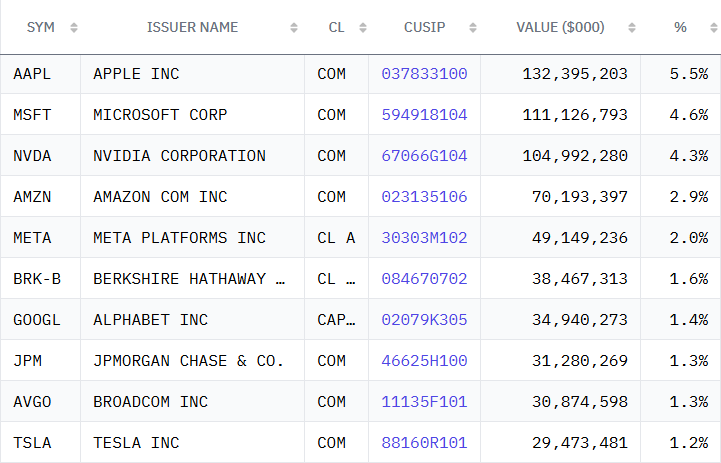Image resolution: width=721 pixels, height=463 pixels.
Task: Click the truncated CAP class cell for Alphabet
Action: [x=336, y=320]
